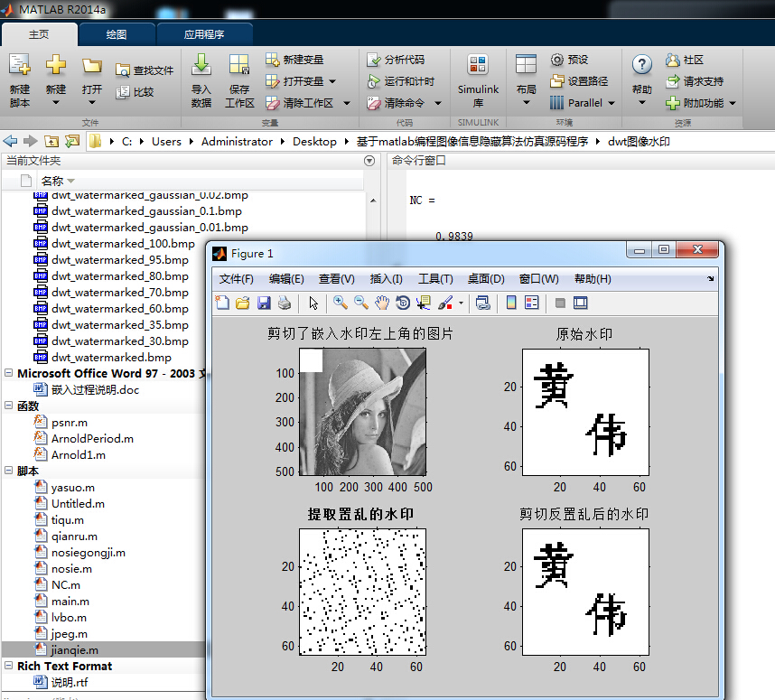The width and height of the screenshot is (775, 700).
Task: Collapse the 脚本 (Scripts) group
Action: (x=8, y=470)
